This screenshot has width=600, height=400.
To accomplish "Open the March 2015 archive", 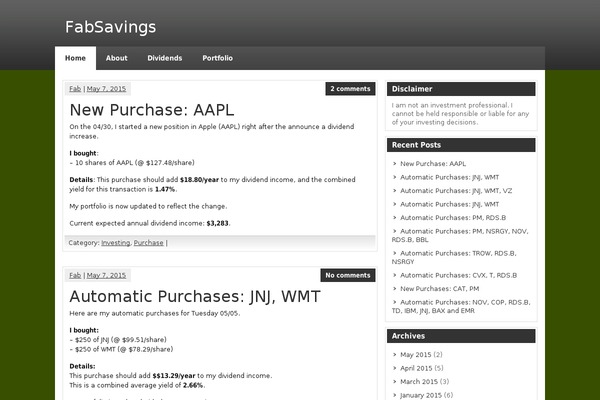I will (419, 382).
